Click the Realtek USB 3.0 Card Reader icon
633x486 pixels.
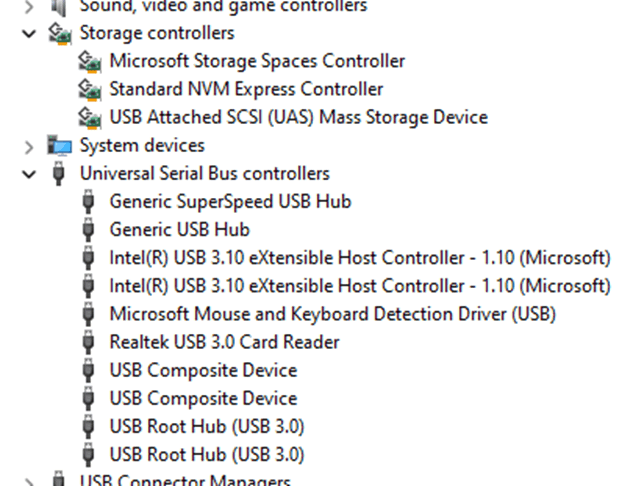pos(91,342)
